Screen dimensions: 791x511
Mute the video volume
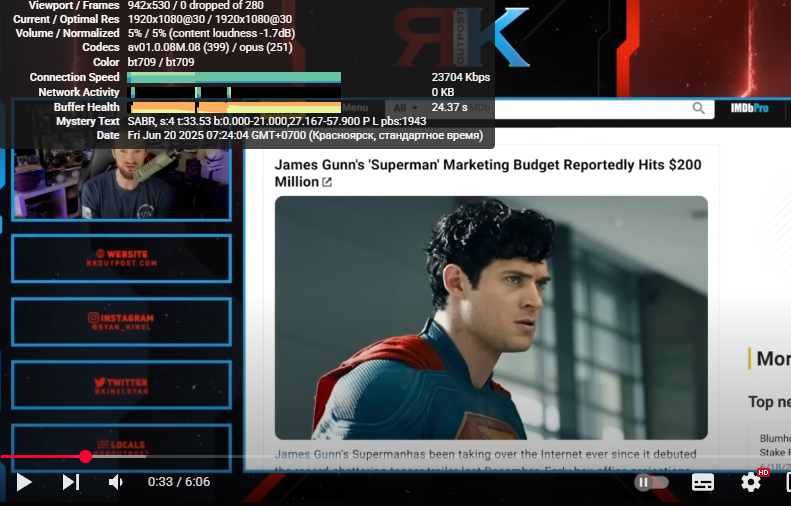(116, 482)
